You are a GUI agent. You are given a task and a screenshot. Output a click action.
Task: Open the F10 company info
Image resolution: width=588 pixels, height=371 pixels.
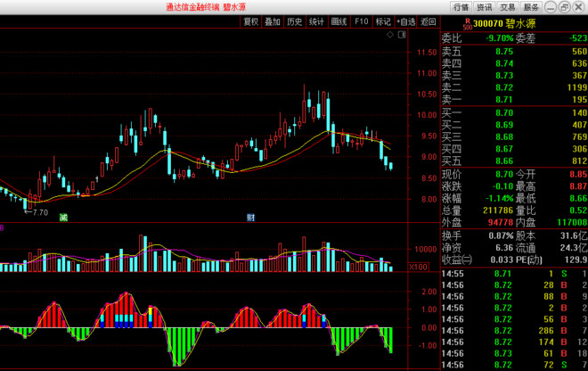362,21
